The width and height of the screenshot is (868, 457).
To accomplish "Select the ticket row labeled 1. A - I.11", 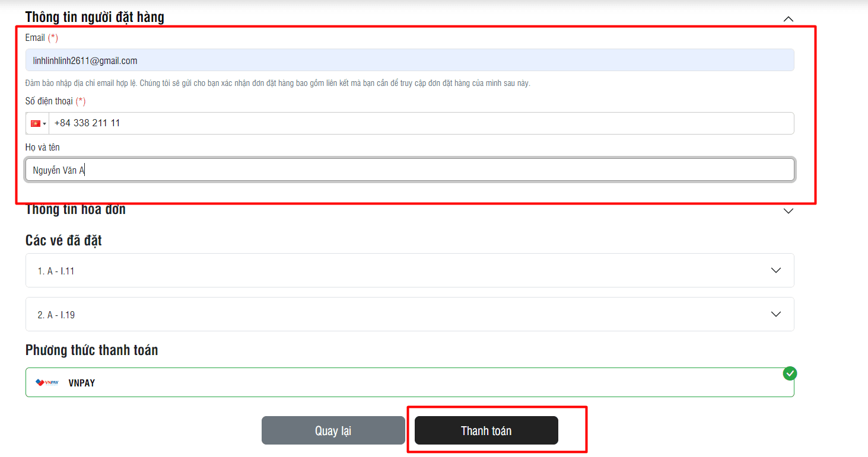I will click(x=56, y=271).
